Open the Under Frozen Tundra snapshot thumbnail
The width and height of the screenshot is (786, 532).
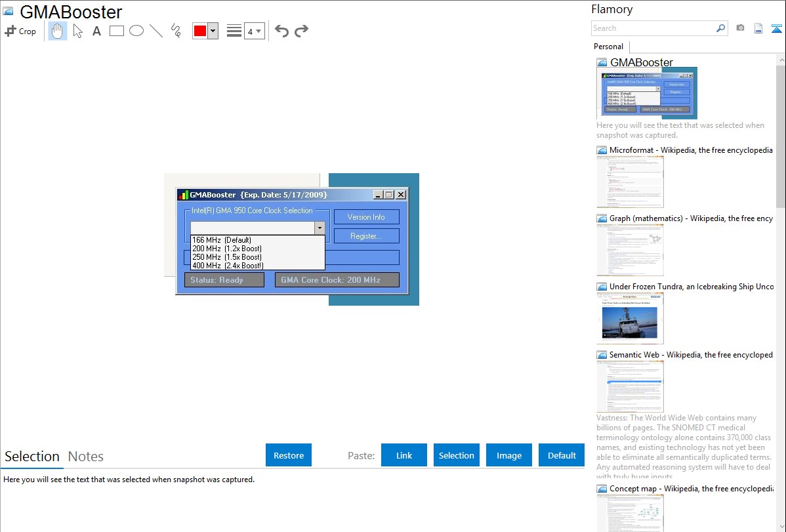click(630, 318)
